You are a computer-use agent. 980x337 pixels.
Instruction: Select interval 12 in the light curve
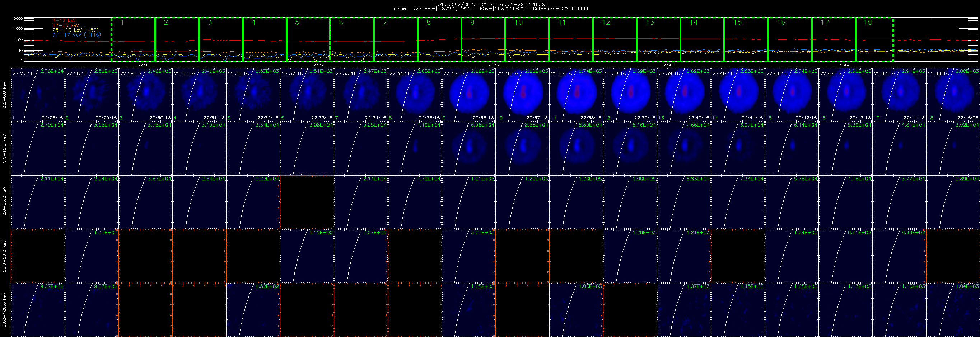point(615,39)
